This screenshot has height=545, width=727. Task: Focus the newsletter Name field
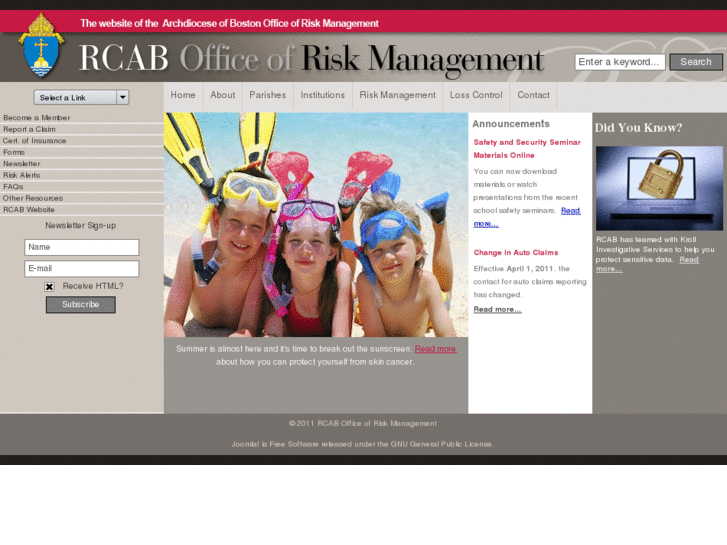[82, 247]
